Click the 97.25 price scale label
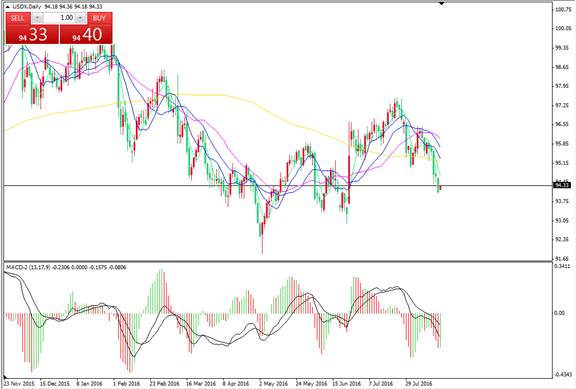 (x=562, y=105)
